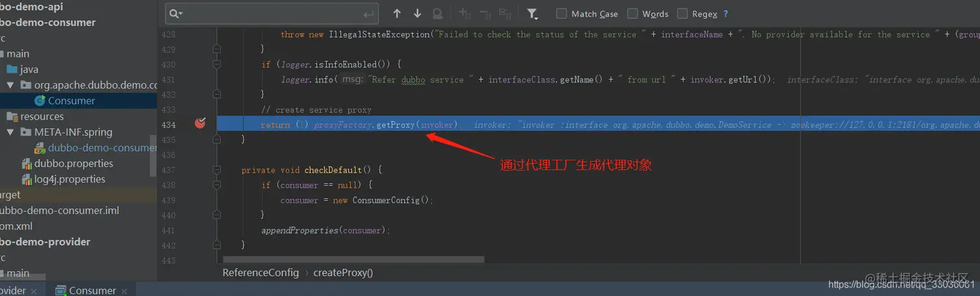Image resolution: width=980 pixels, height=296 pixels.
Task: Click the project tree vertical scrollbar
Action: pos(153,156)
